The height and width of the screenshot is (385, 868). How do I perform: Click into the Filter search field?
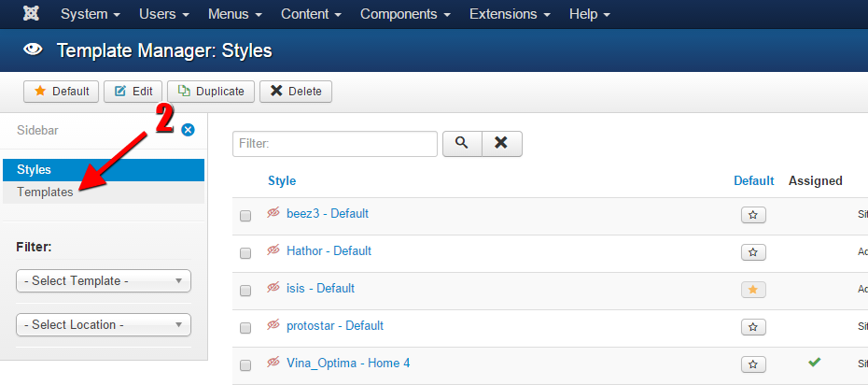click(x=334, y=143)
